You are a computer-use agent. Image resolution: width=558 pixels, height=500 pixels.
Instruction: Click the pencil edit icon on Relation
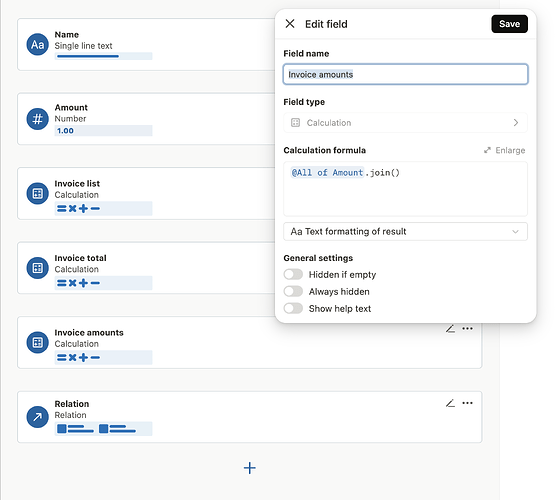[450, 403]
